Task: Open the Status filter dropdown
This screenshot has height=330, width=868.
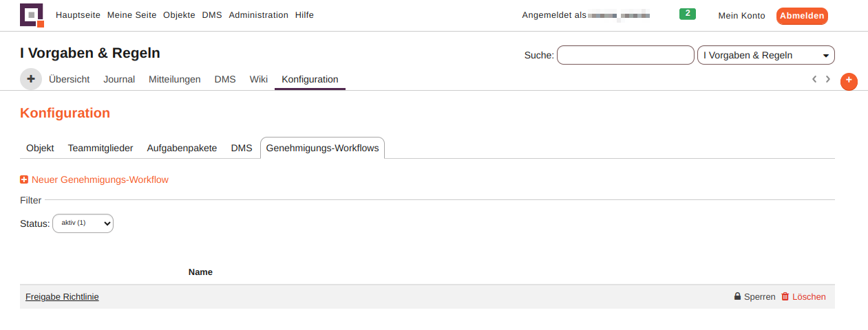Action: tap(83, 223)
